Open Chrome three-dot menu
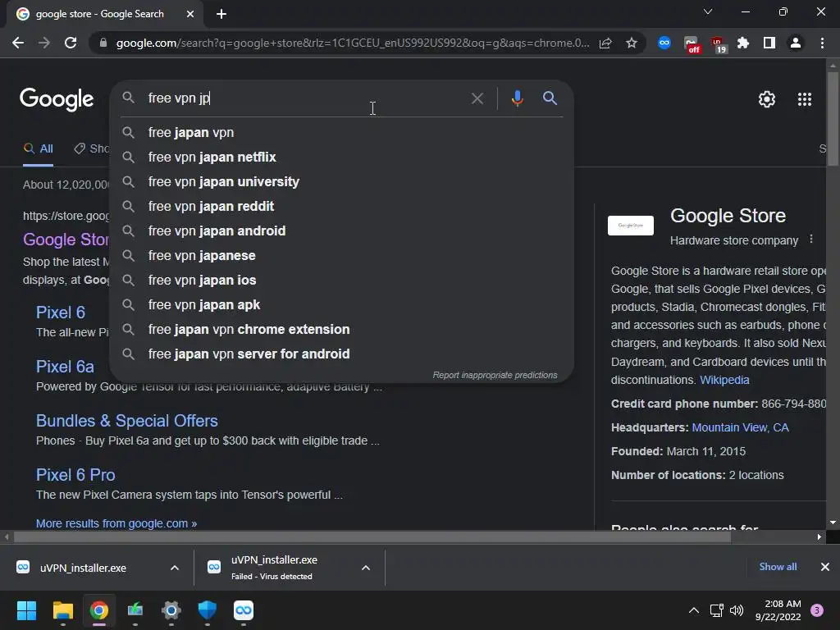This screenshot has height=630, width=840. [822, 43]
